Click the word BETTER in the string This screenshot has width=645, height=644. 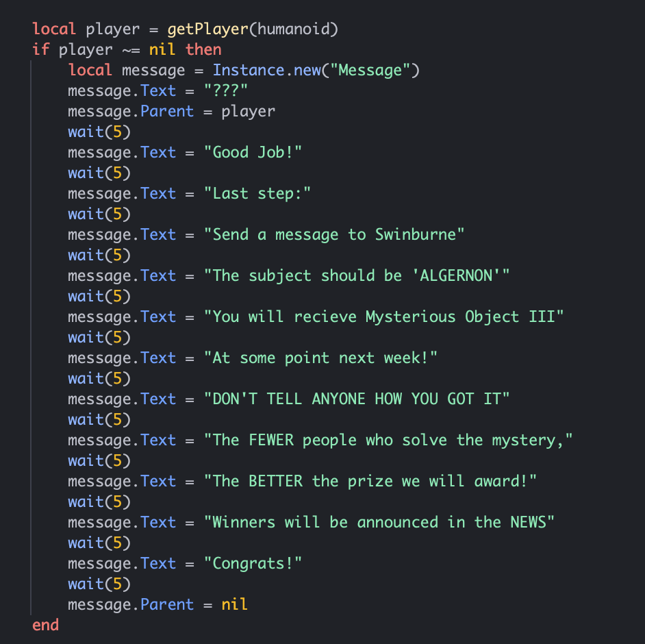point(275,482)
